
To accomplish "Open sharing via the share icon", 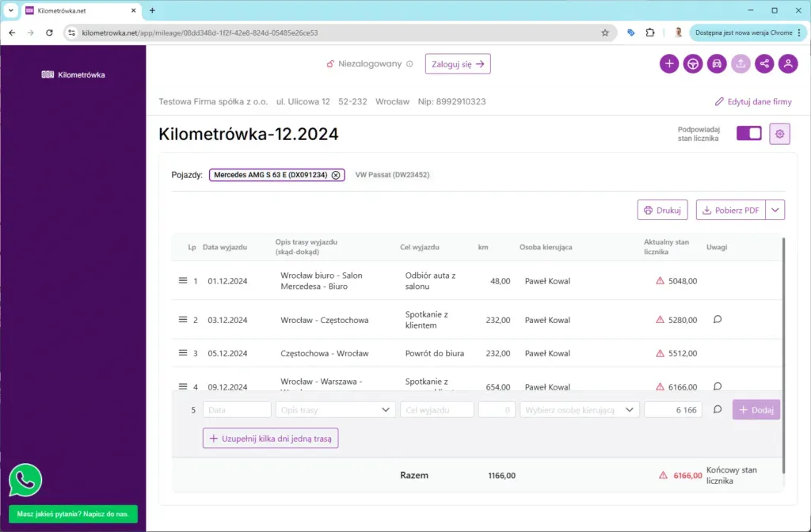I will pos(764,63).
